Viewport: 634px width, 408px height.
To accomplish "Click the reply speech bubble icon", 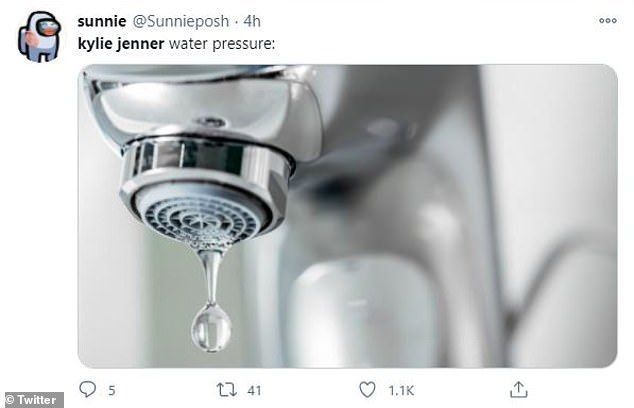I will pos(86,390).
